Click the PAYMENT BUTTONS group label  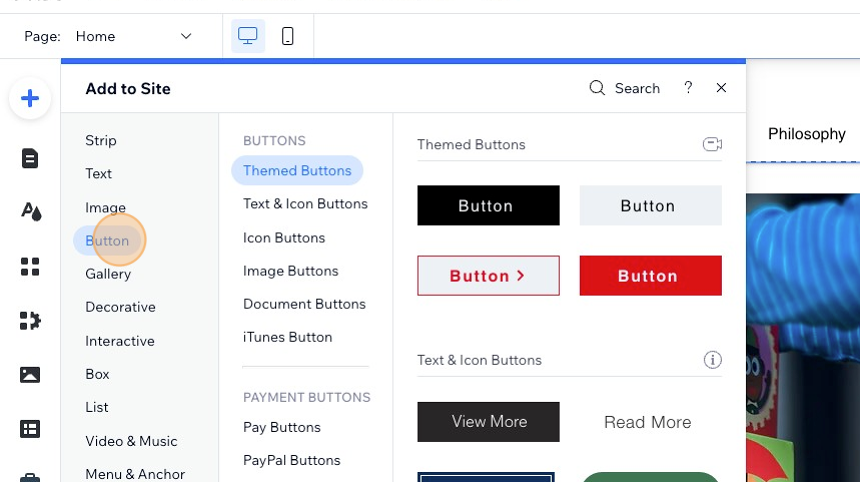307,398
